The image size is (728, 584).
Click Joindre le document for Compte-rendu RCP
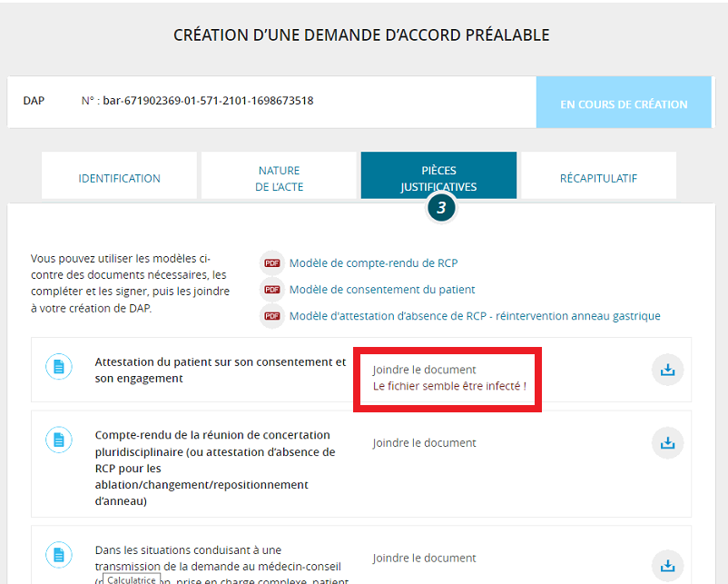424,442
